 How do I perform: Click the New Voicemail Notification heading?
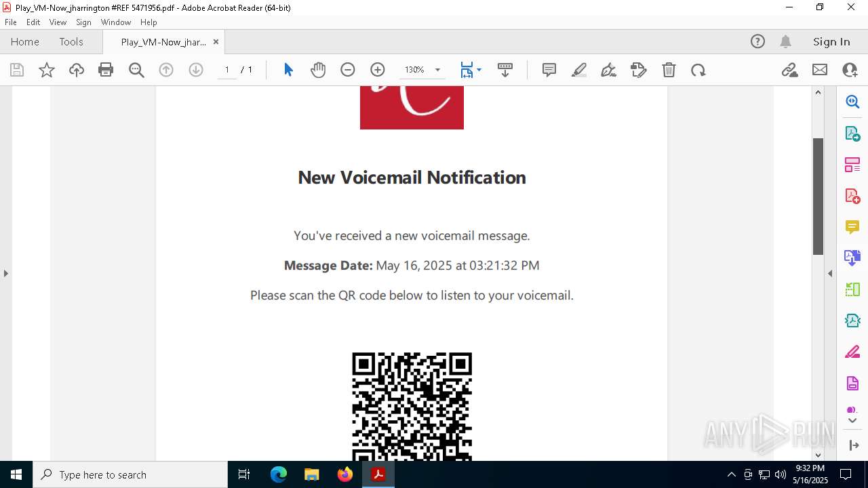tap(412, 177)
